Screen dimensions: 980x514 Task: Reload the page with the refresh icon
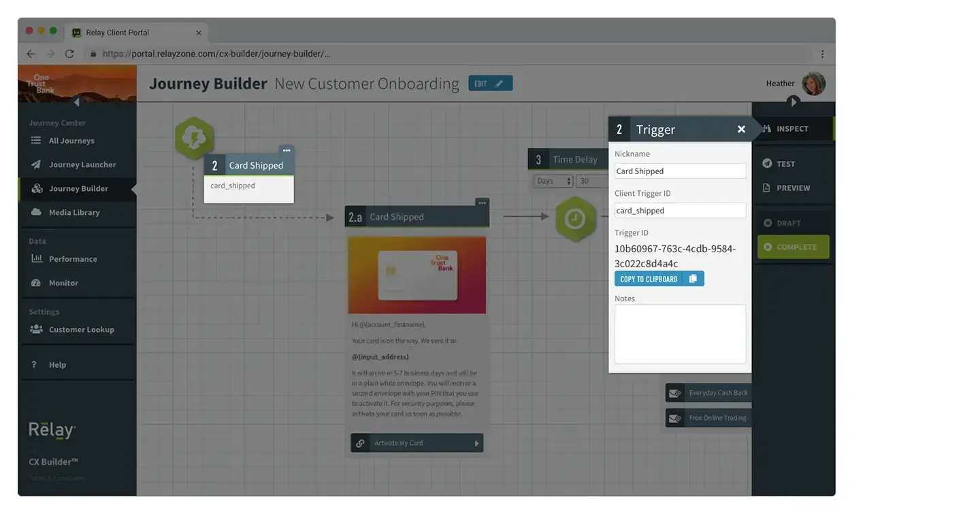point(69,54)
